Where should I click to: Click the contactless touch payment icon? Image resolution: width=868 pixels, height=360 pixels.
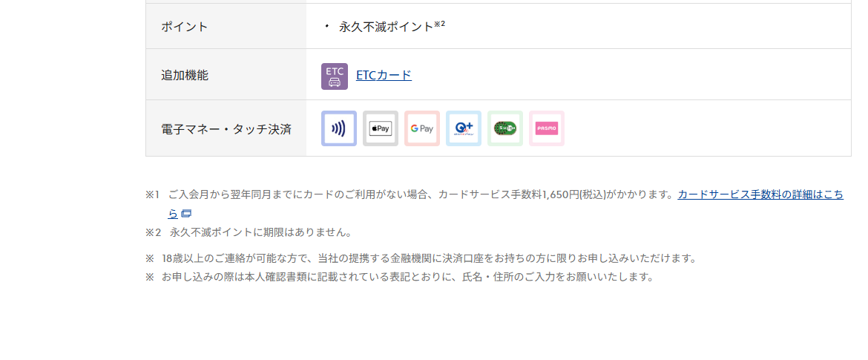point(339,128)
